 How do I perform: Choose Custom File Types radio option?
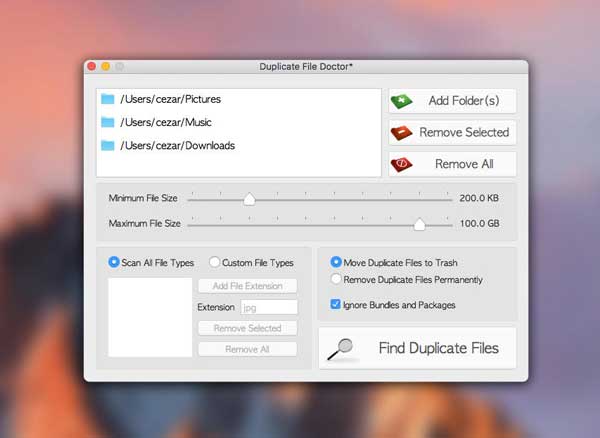[x=214, y=262]
